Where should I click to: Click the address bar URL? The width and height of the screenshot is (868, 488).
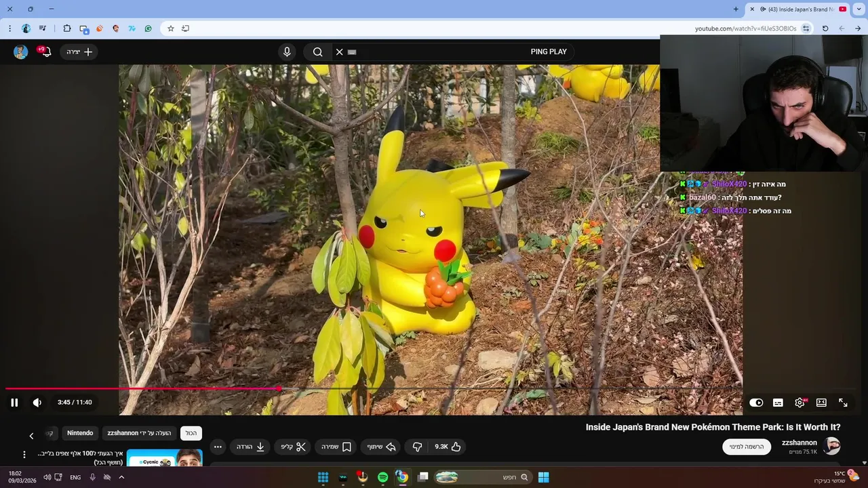pos(745,28)
